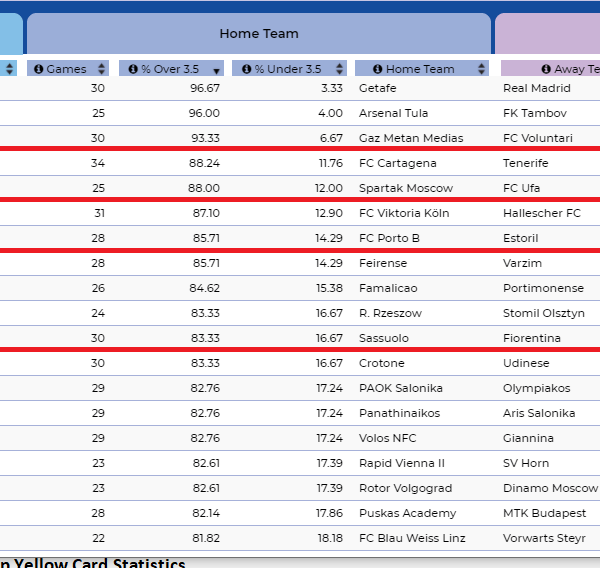600x568 pixels.
Task: Select the FC Viktoria Köln cell
Action: click(404, 213)
